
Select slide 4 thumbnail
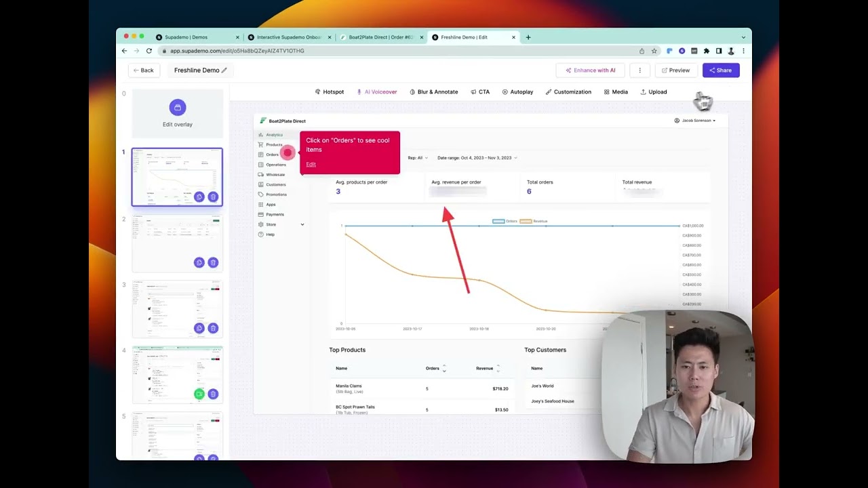coord(177,374)
